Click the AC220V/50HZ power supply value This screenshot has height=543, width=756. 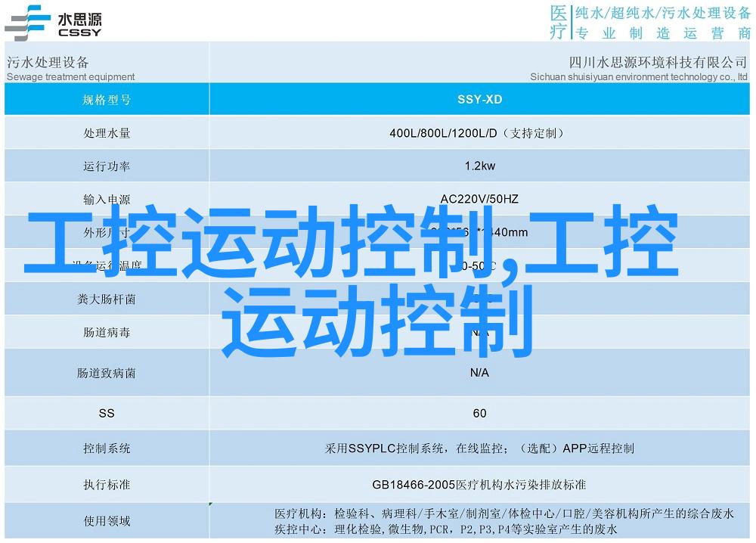(479, 200)
